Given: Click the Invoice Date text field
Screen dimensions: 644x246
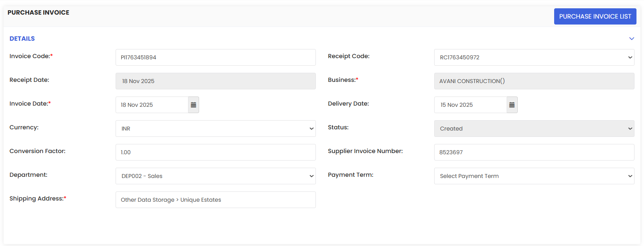Looking at the screenshot, I should point(152,105).
